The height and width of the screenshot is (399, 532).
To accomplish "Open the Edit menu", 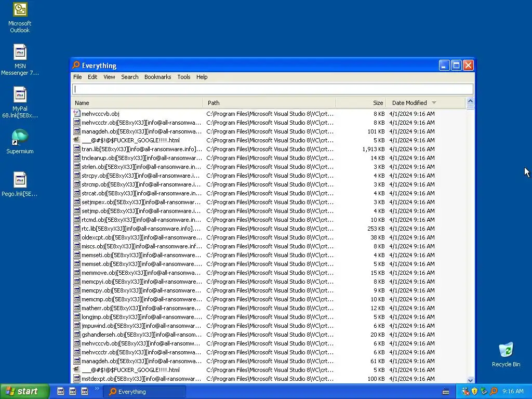I will pyautogui.click(x=92, y=77).
